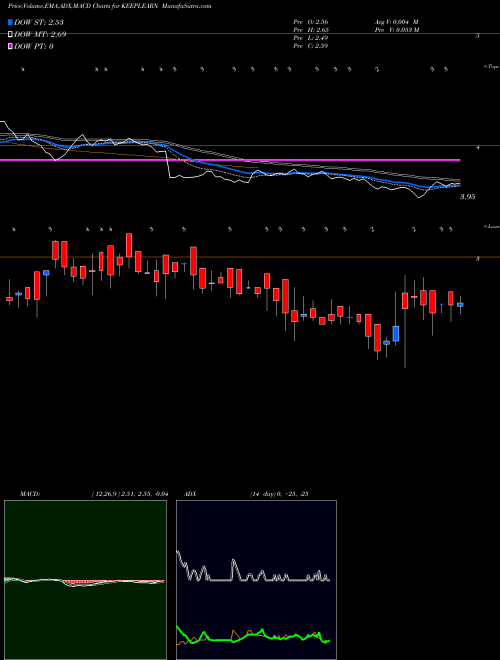The width and height of the screenshot is (500, 660).
Task: Click the y-axis label 5
Action: tap(478, 36)
